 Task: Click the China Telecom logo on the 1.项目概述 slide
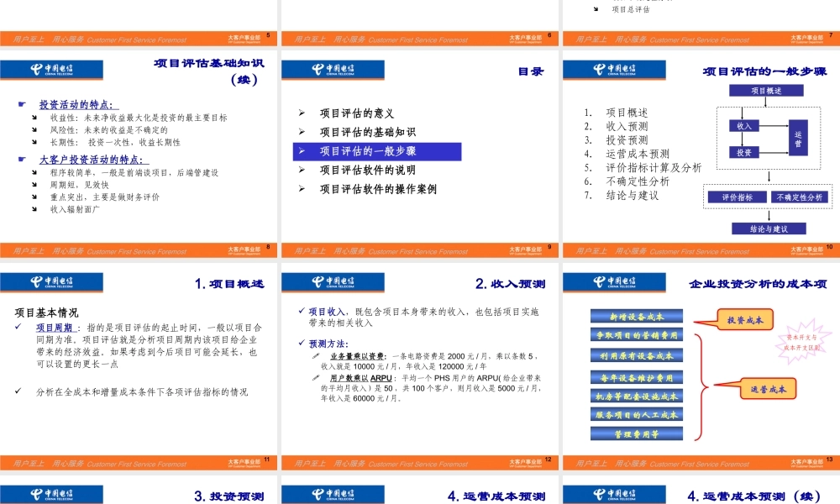coord(51,282)
